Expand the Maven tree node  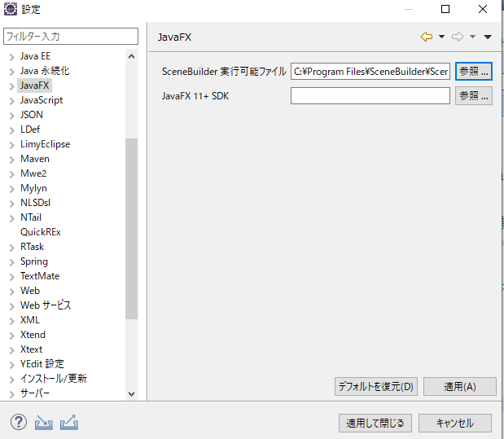pos(12,160)
